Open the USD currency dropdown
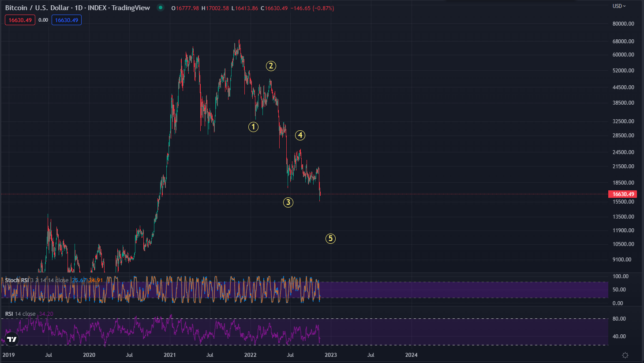This screenshot has width=644, height=363. [x=619, y=6]
